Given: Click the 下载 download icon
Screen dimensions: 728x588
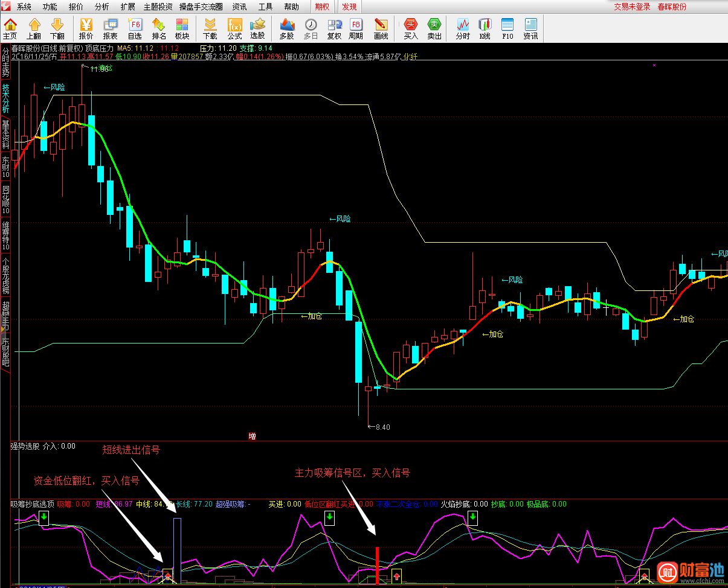Looking at the screenshot, I should pyautogui.click(x=210, y=28).
